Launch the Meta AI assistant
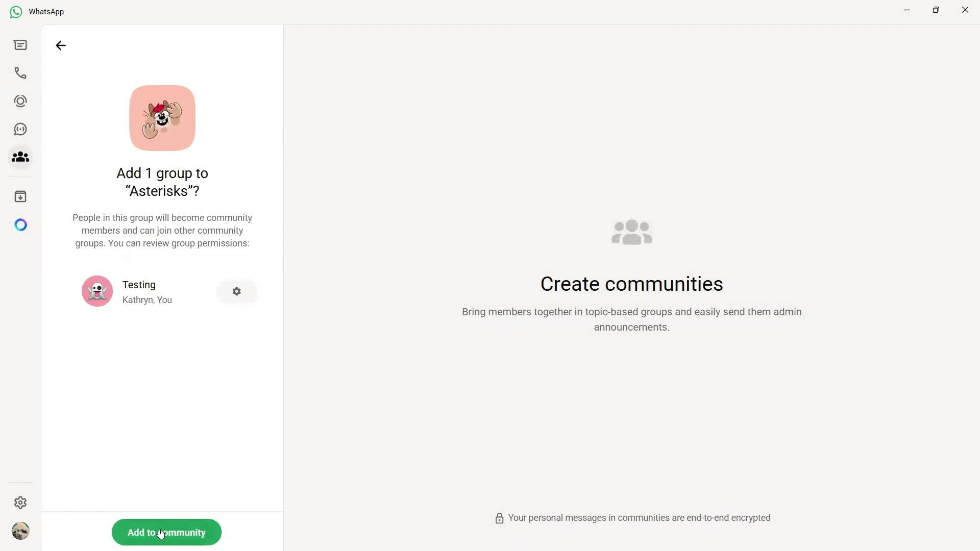Image resolution: width=980 pixels, height=551 pixels. tap(20, 224)
